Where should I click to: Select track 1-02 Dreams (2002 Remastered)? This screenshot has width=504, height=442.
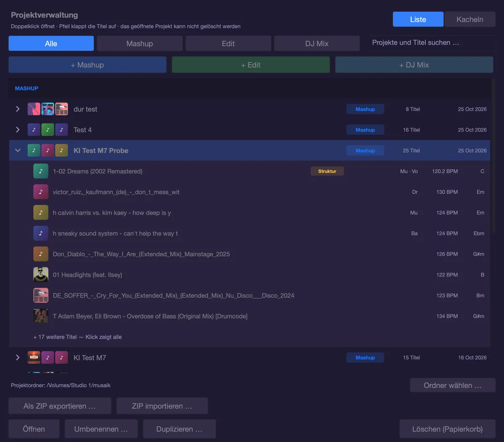249,171
